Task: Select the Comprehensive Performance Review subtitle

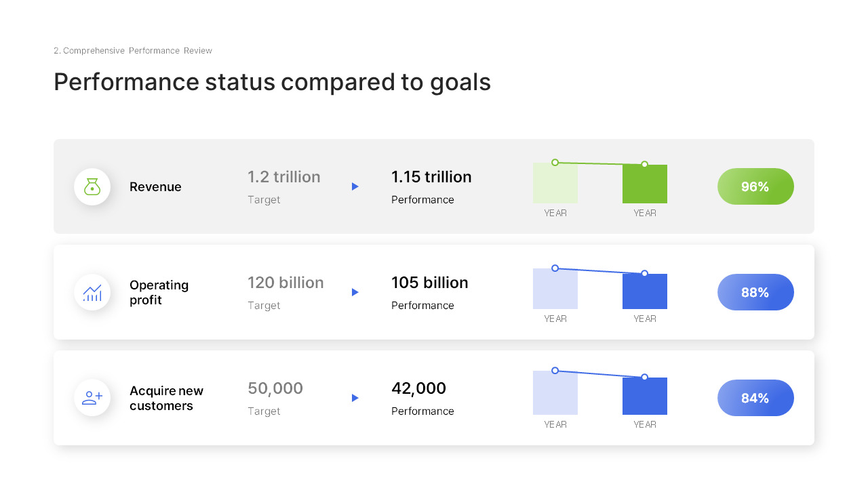Action: [x=132, y=50]
